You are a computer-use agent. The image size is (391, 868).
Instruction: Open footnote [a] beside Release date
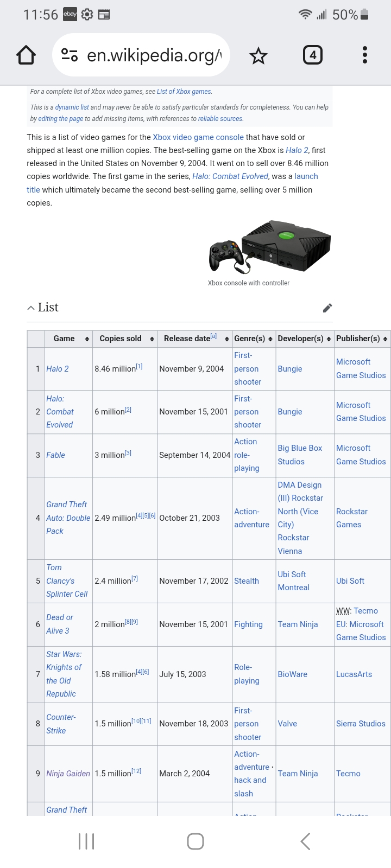pyautogui.click(x=213, y=336)
